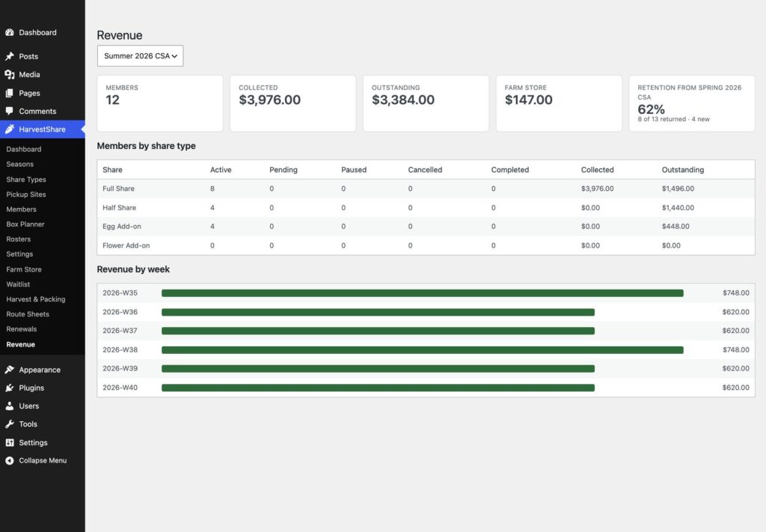Open the Box Planner page

click(25, 224)
